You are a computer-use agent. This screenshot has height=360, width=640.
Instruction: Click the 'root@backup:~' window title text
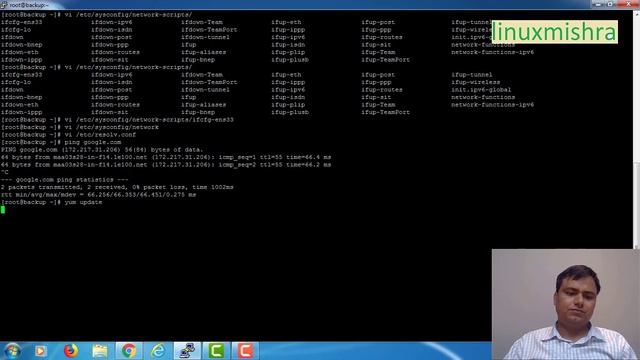[29, 5]
